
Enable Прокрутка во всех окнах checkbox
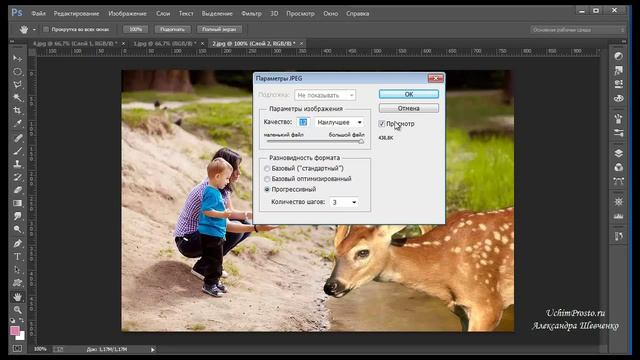46,29
